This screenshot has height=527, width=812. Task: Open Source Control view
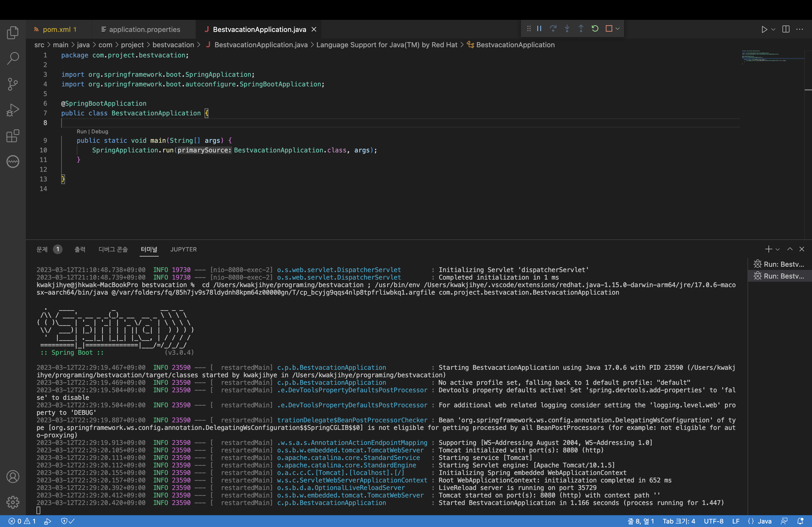point(13,84)
